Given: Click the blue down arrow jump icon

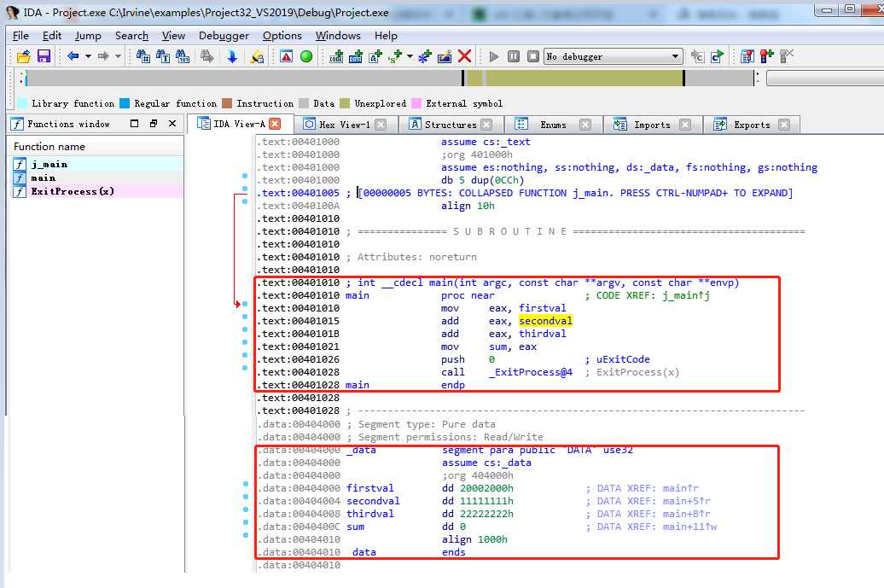Looking at the screenshot, I should pos(232,56).
